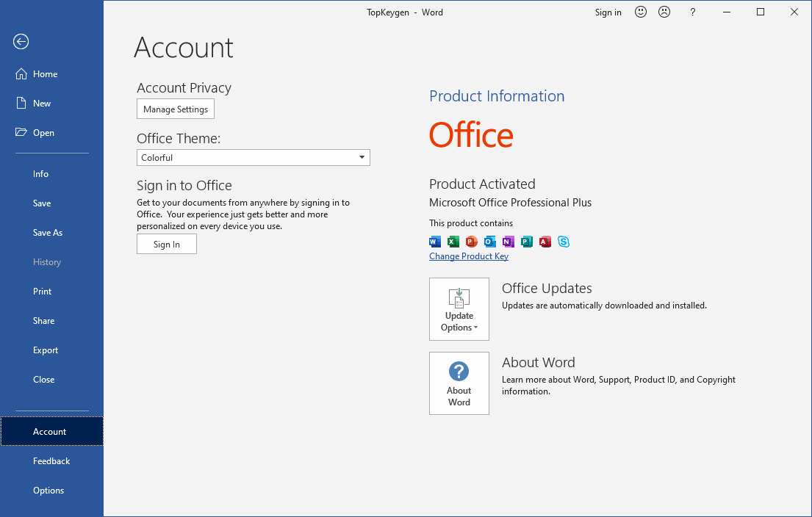Click the Product Activated text
This screenshot has height=517, width=812.
click(482, 184)
